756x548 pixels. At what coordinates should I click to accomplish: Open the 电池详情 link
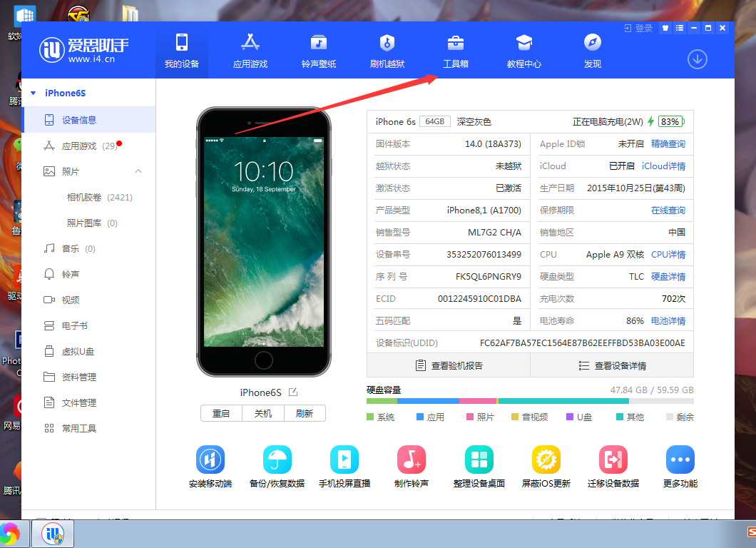[668, 321]
